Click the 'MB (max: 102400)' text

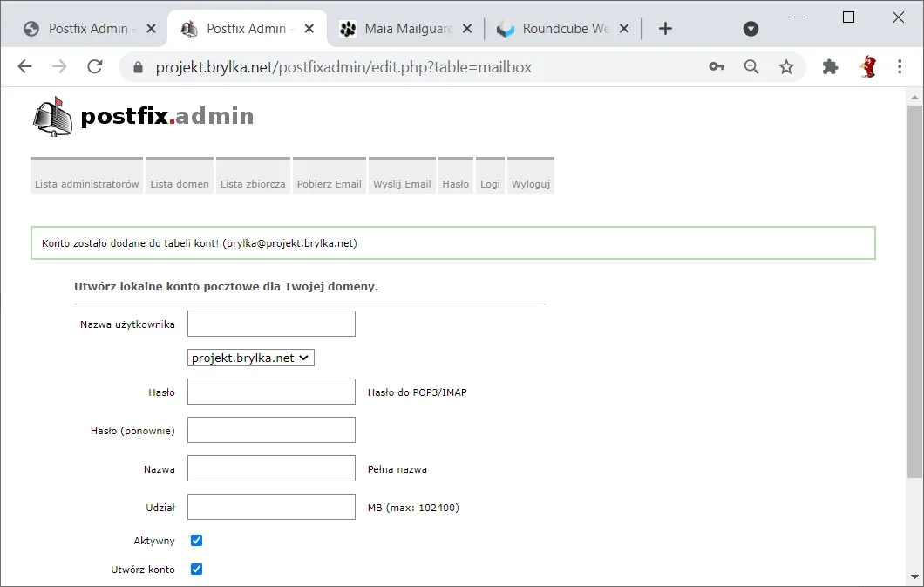[x=413, y=508]
